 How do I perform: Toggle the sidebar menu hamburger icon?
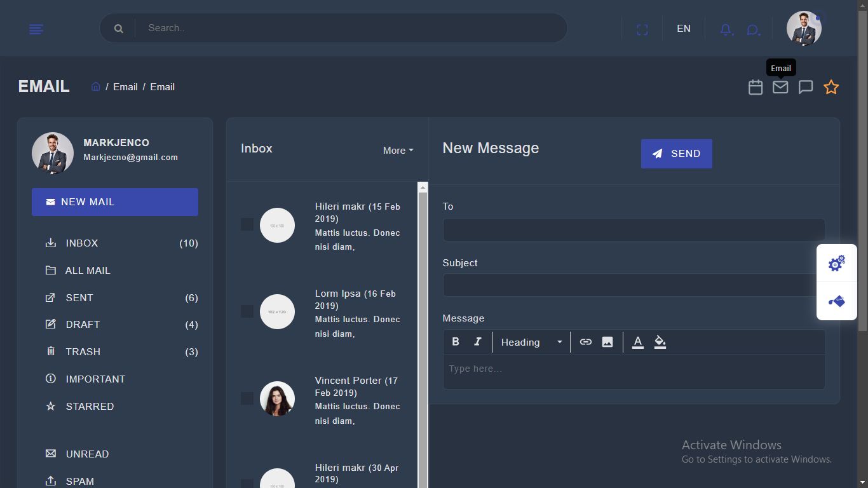[36, 29]
